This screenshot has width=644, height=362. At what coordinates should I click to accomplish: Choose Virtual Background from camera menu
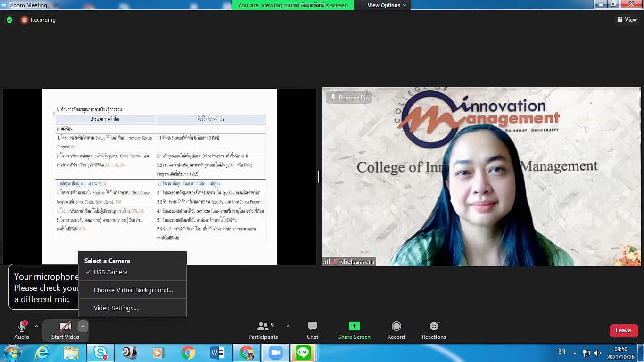(133, 290)
